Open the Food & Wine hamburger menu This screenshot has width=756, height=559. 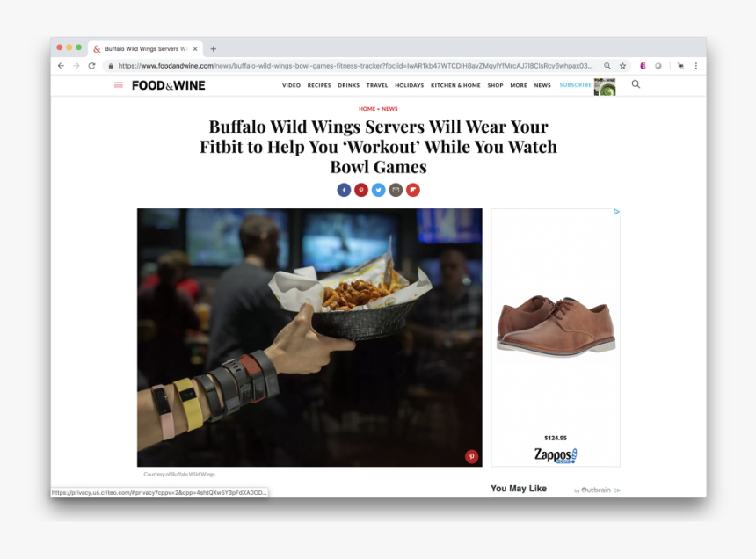(118, 85)
